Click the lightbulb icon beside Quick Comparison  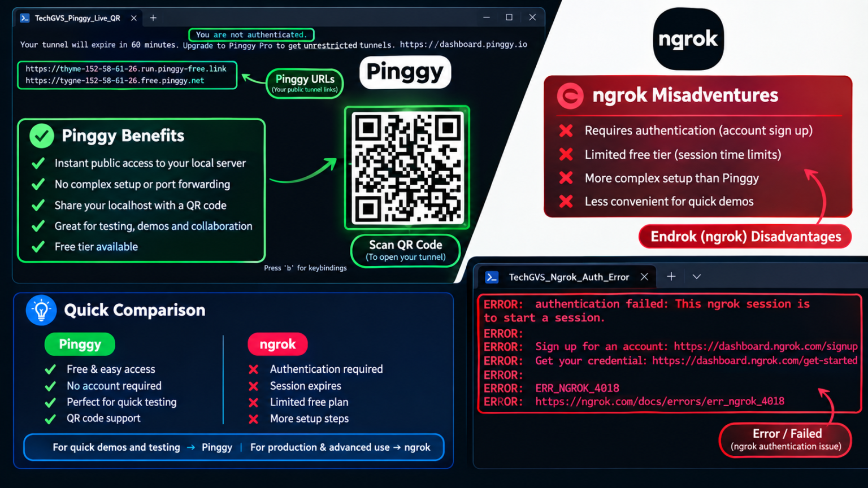(41, 310)
